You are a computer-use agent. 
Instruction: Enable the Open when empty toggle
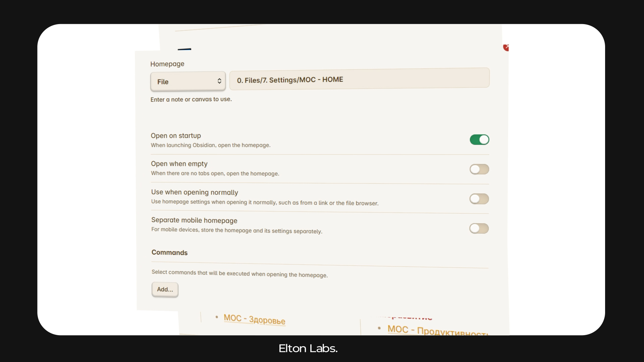(x=479, y=169)
